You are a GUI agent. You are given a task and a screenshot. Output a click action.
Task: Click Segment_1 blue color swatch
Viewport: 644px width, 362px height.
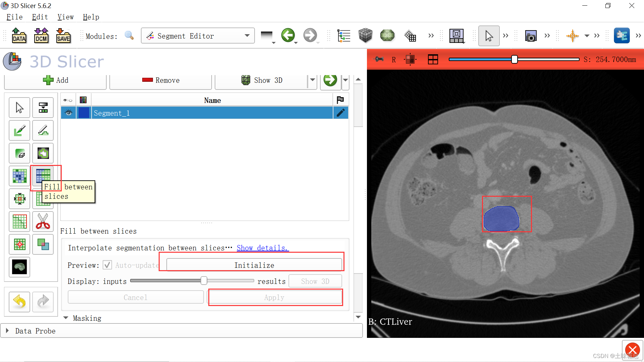click(84, 113)
